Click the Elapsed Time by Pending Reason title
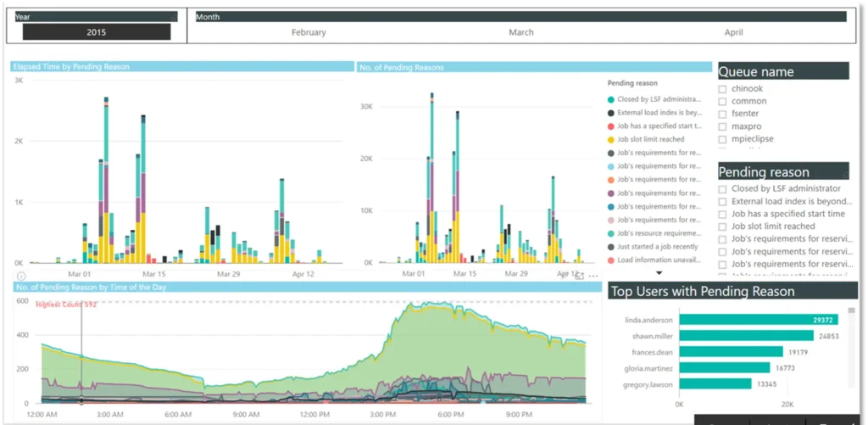 point(71,67)
